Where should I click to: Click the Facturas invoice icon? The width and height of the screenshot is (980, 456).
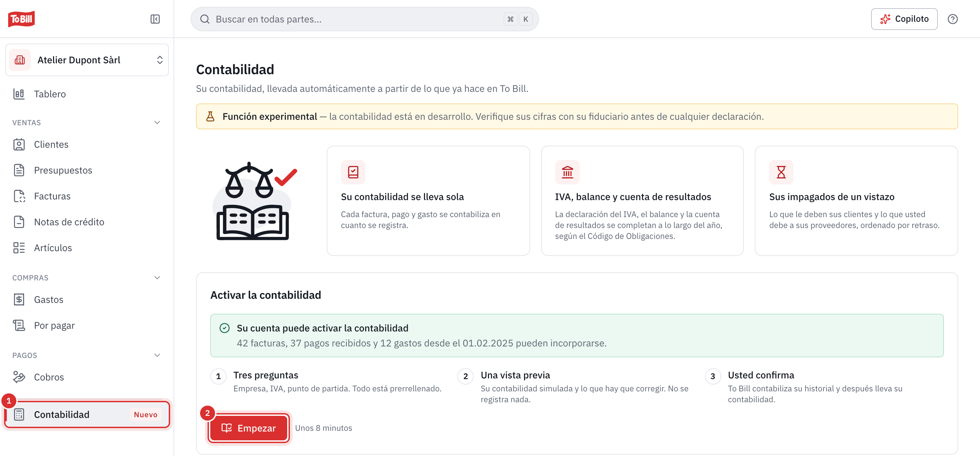point(19,196)
